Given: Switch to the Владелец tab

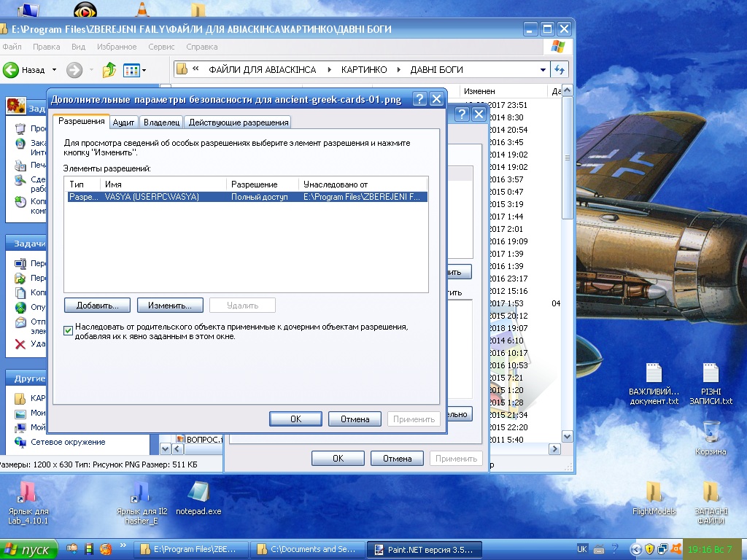Looking at the screenshot, I should click(161, 122).
